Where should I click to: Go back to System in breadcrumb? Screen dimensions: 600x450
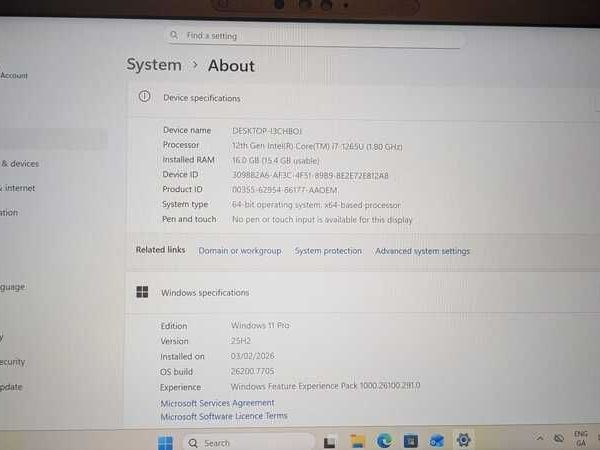click(154, 65)
